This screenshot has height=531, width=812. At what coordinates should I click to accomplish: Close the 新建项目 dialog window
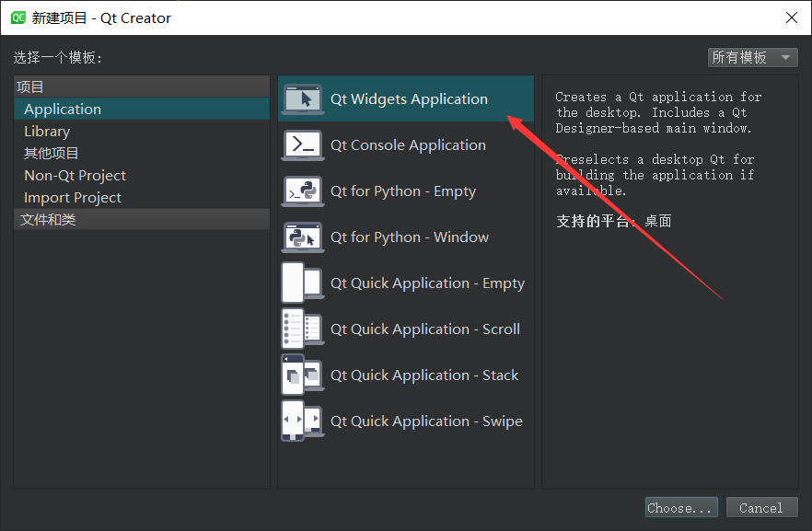[x=792, y=17]
